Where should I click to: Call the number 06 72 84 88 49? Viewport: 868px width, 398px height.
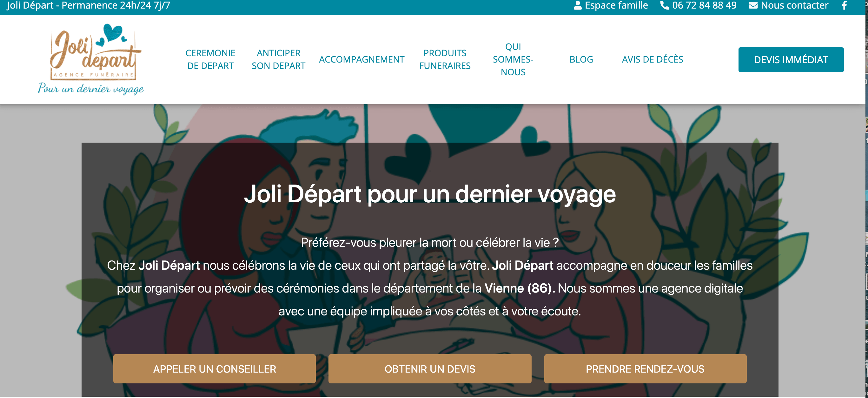pos(704,5)
